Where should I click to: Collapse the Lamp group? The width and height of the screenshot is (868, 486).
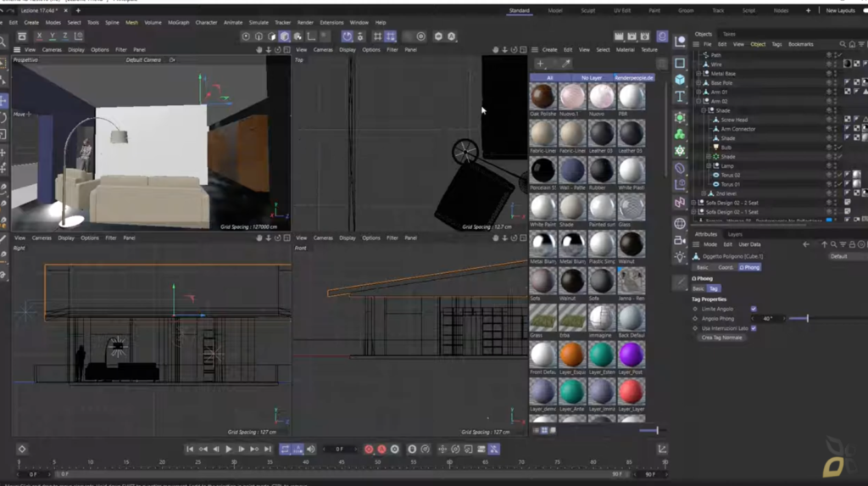click(x=709, y=165)
